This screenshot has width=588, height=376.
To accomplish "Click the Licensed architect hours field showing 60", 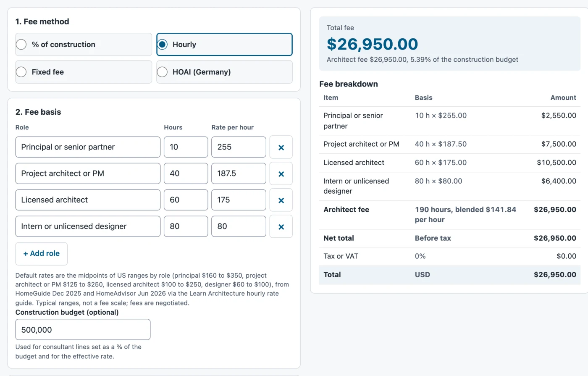I will [186, 200].
